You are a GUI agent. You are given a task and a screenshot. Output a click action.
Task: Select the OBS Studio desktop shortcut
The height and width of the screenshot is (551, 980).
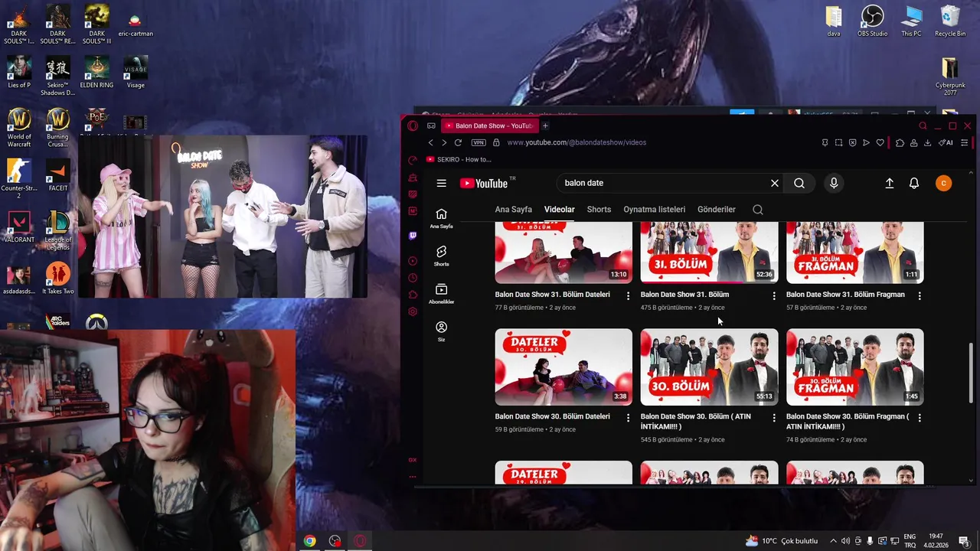click(872, 21)
